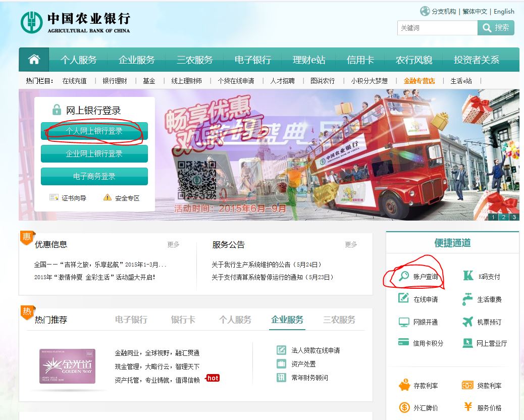The height and width of the screenshot is (420, 524).
Task: Open 生活缴费 via its faucet icon
Action: pyautogui.click(x=467, y=298)
